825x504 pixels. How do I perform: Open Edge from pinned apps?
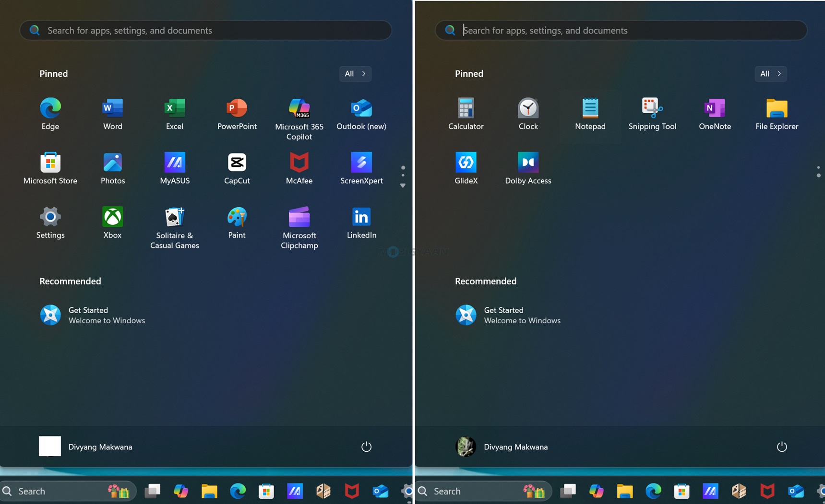click(x=50, y=114)
